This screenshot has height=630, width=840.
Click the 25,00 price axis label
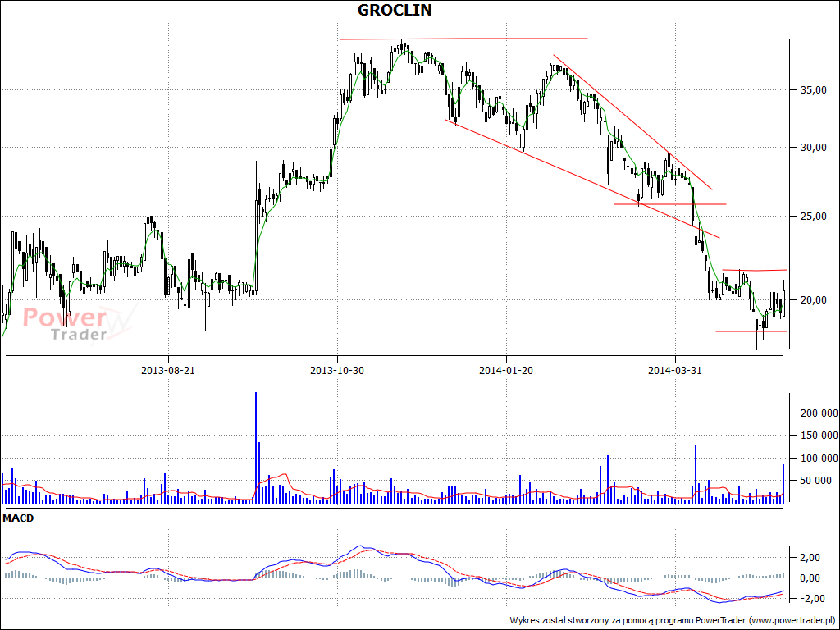814,217
